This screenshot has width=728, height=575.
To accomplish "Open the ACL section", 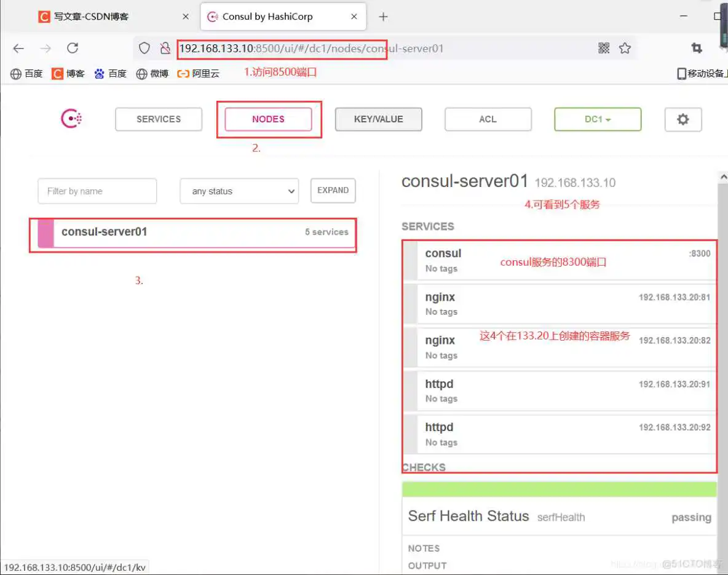I will [x=488, y=119].
